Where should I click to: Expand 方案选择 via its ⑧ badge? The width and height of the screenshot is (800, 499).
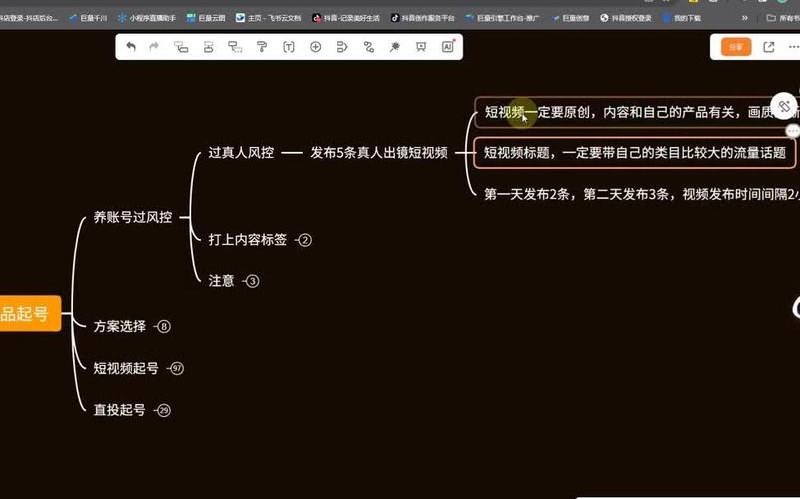coord(163,327)
